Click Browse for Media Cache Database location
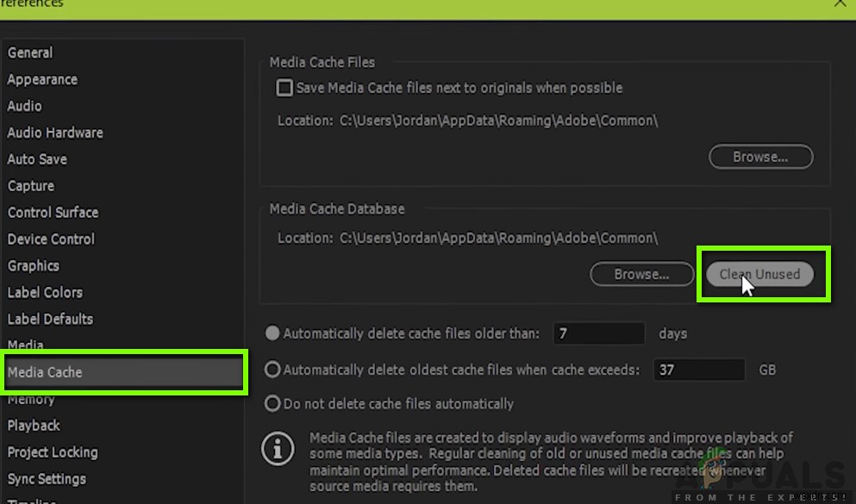 [641, 274]
